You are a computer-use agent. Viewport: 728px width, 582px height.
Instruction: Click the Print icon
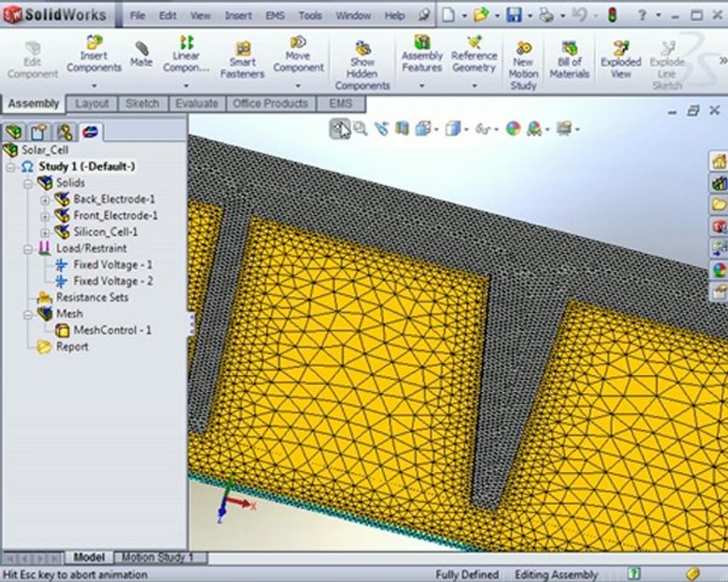(546, 15)
